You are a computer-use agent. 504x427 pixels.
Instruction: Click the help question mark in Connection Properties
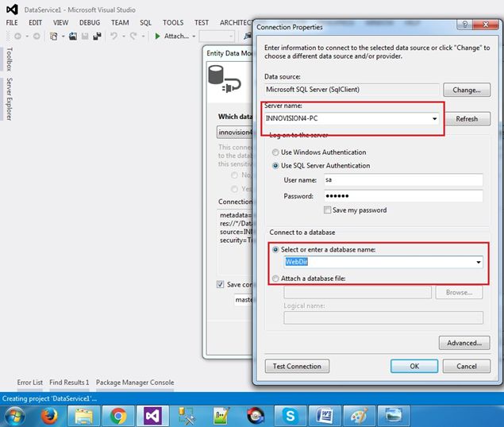point(465,25)
